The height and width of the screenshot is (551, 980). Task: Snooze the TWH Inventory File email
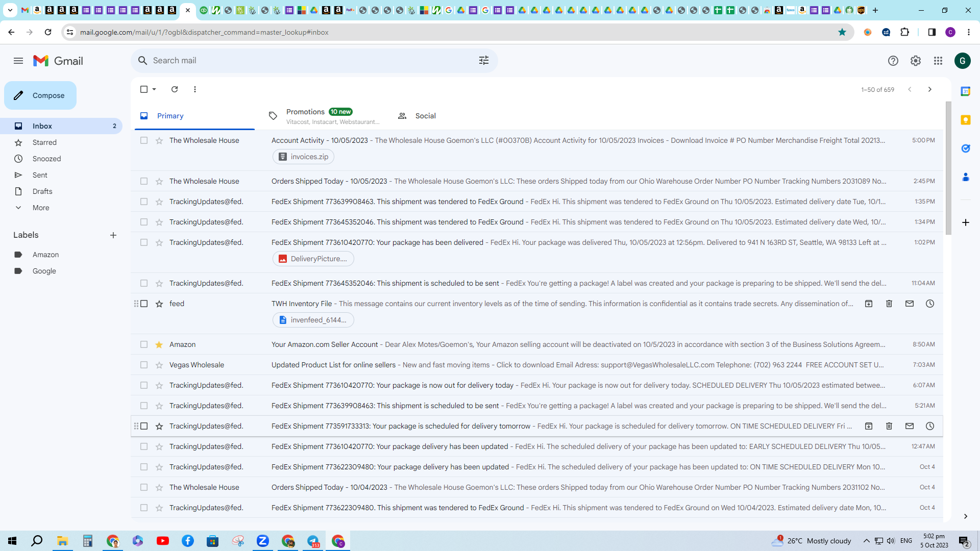930,304
